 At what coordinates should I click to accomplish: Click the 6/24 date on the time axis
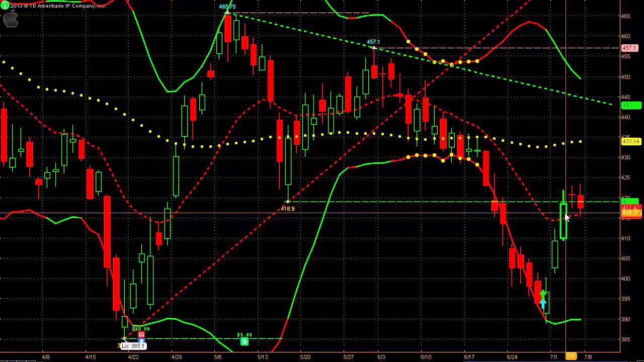tap(512, 357)
